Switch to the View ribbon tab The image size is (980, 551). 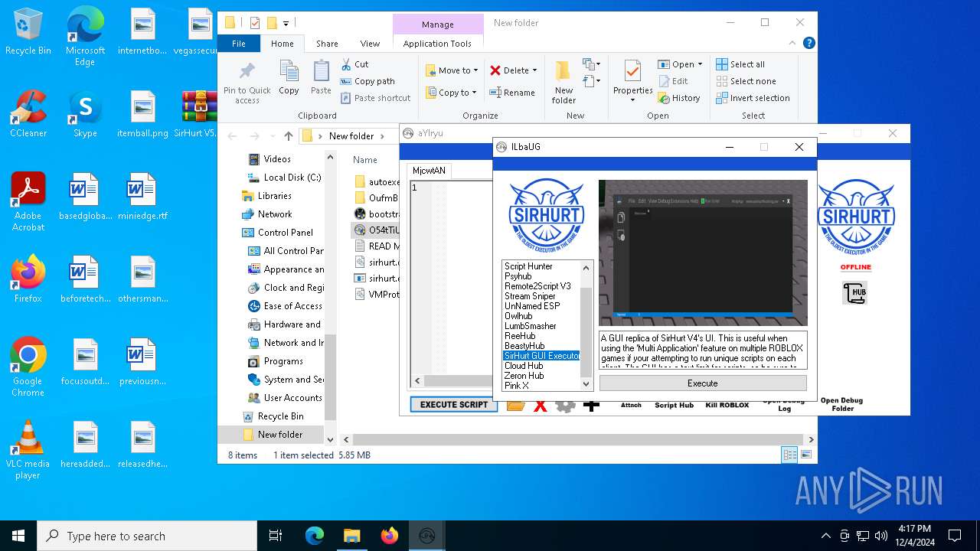tap(370, 44)
